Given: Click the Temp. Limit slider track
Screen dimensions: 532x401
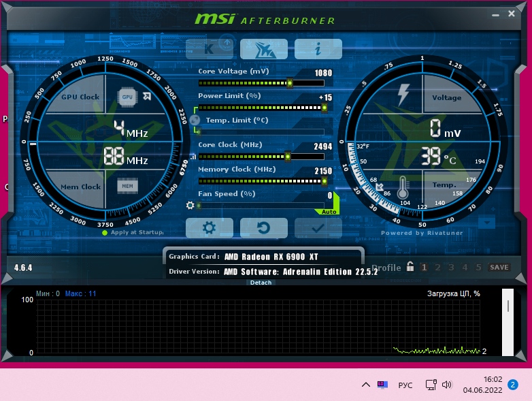Looking at the screenshot, I should point(261,132).
